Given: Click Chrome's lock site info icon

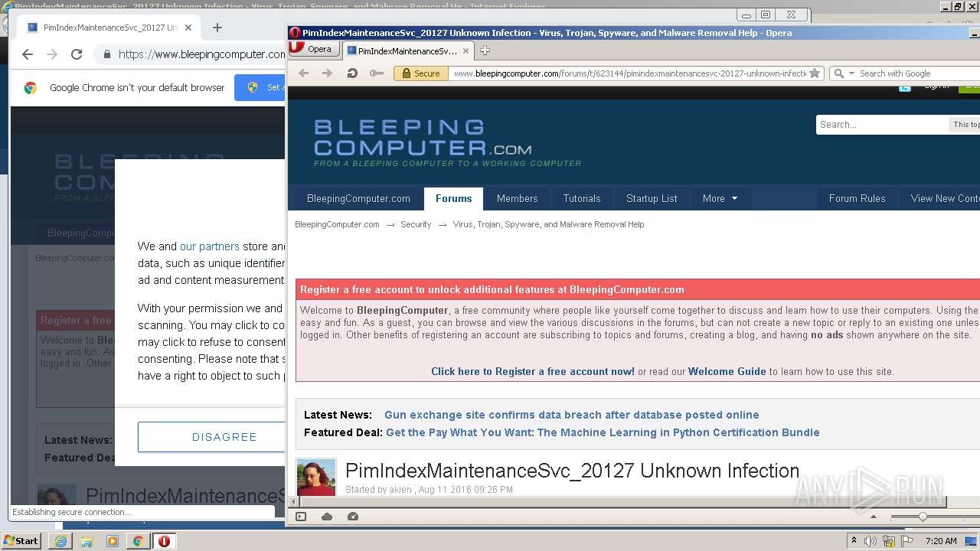Looking at the screenshot, I should (x=107, y=54).
